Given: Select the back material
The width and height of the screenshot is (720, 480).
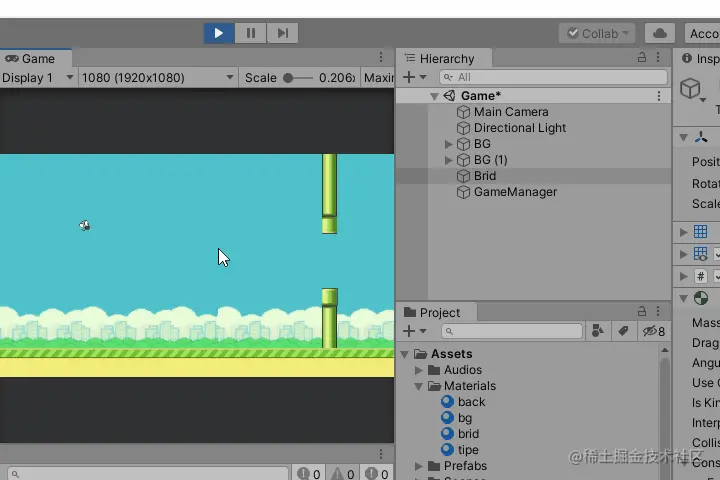Looking at the screenshot, I should (471, 402).
